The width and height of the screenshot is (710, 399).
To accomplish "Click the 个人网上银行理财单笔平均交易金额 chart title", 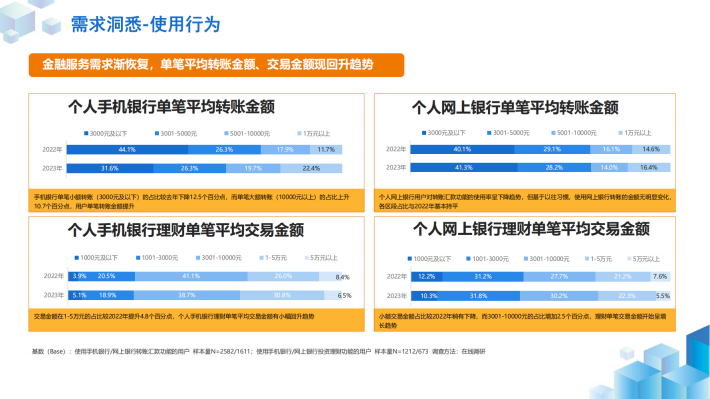I will pyautogui.click(x=531, y=229).
